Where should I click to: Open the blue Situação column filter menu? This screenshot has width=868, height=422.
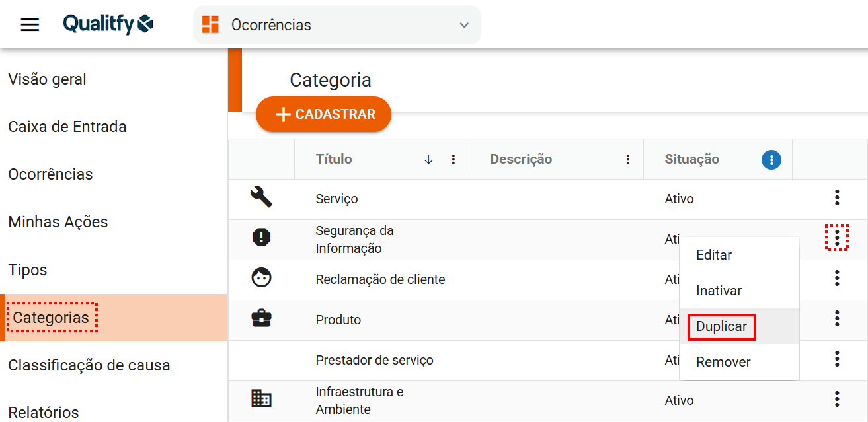coord(771,159)
